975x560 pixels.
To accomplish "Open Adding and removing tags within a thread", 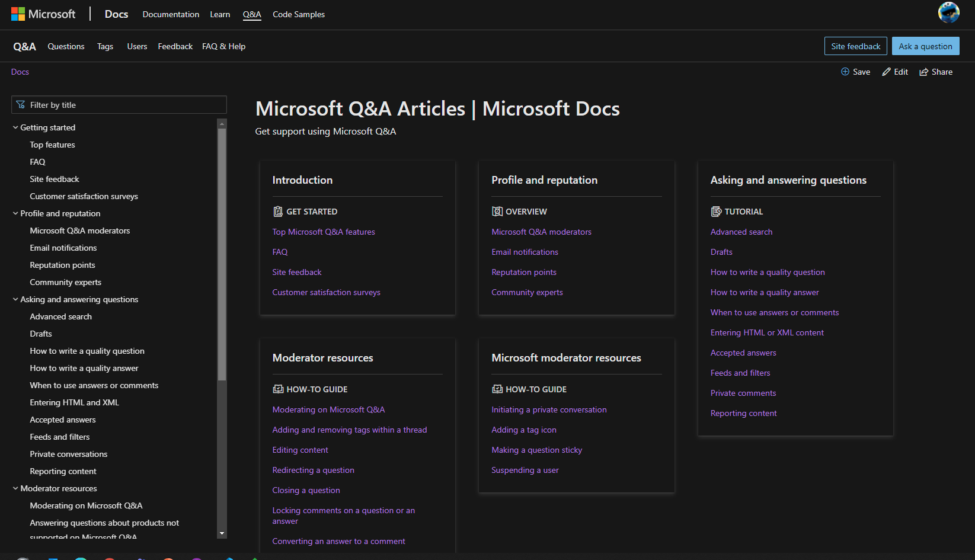I will coord(350,430).
